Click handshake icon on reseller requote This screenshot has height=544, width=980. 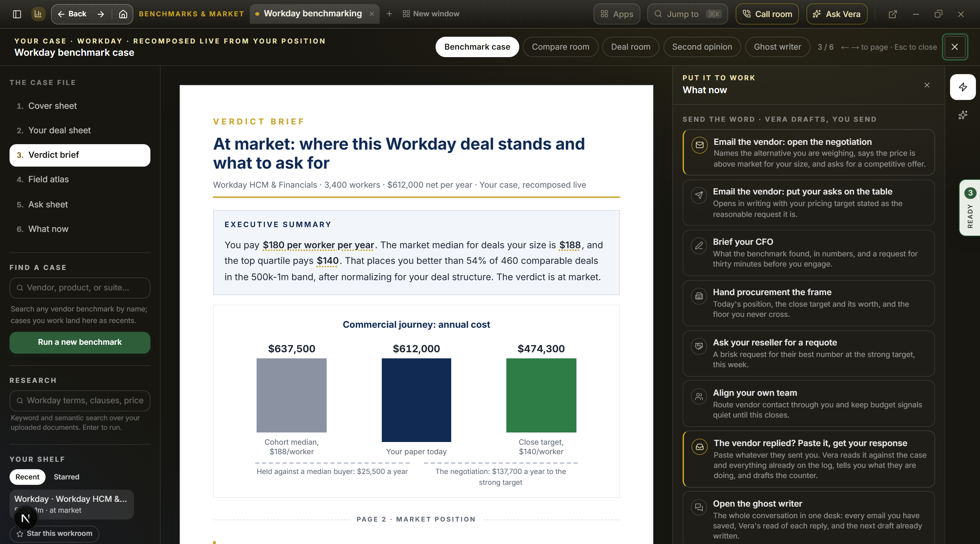(x=699, y=346)
